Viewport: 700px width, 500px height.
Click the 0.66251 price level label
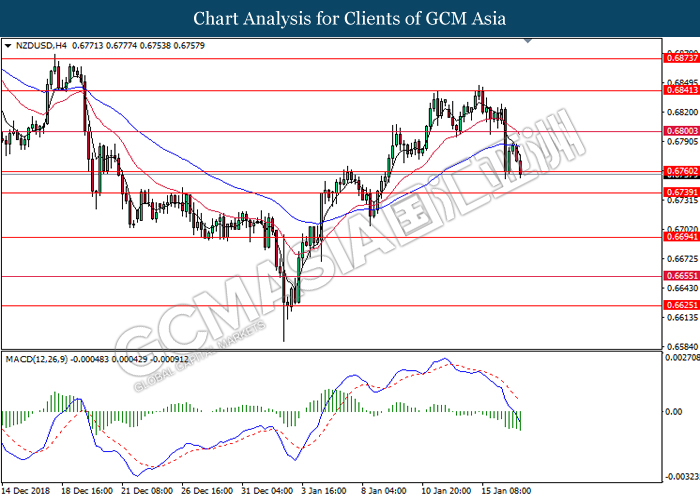tap(682, 305)
